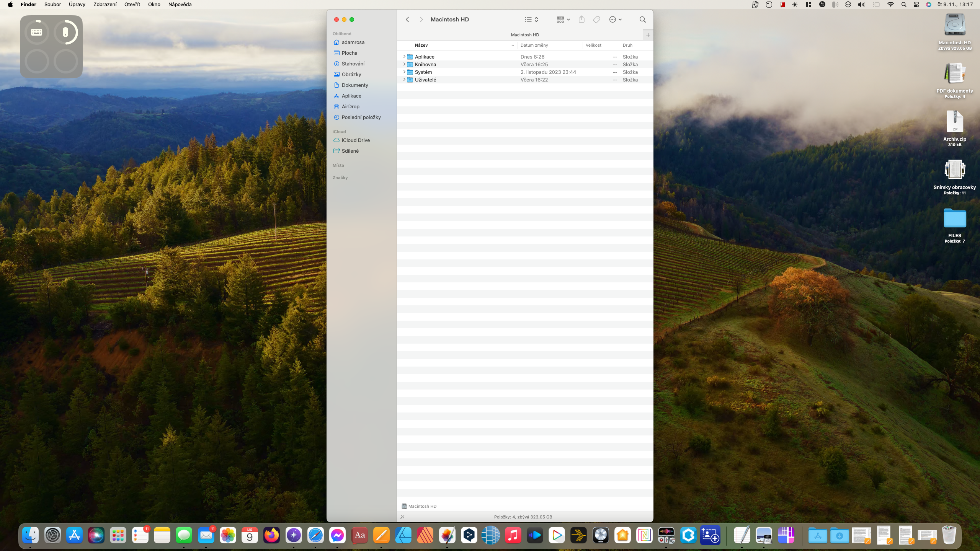The height and width of the screenshot is (551, 980).
Task: Click the volume icon in menu bar
Action: (861, 5)
